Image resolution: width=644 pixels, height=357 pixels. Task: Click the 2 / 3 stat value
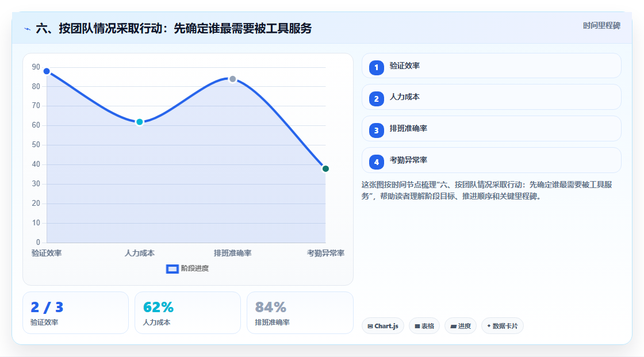pos(47,308)
